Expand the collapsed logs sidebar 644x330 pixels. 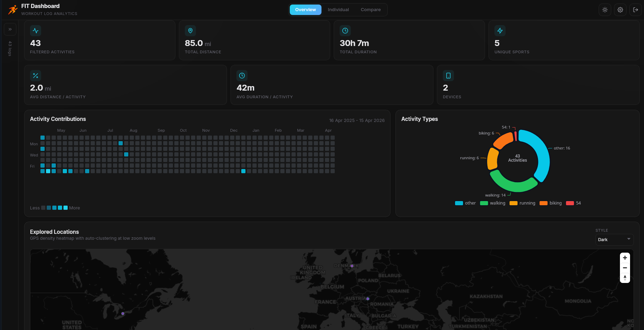point(10,29)
